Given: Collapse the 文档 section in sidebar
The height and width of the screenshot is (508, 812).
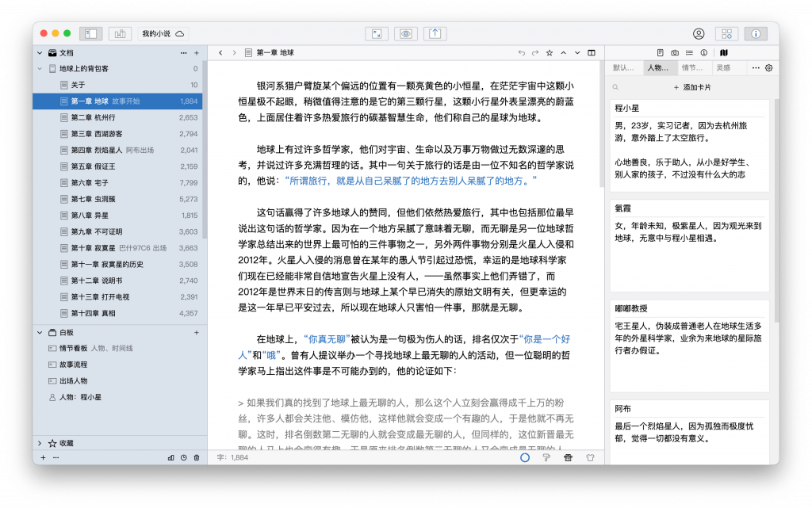Looking at the screenshot, I should 38,53.
